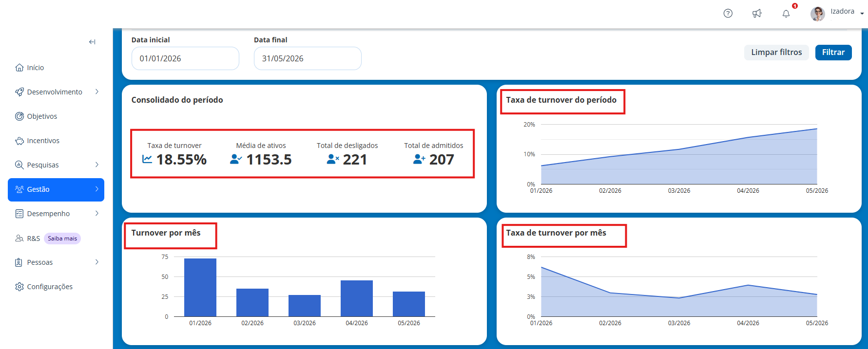Collapse the sidebar with the arrow icon
The height and width of the screenshot is (349, 868).
(92, 42)
